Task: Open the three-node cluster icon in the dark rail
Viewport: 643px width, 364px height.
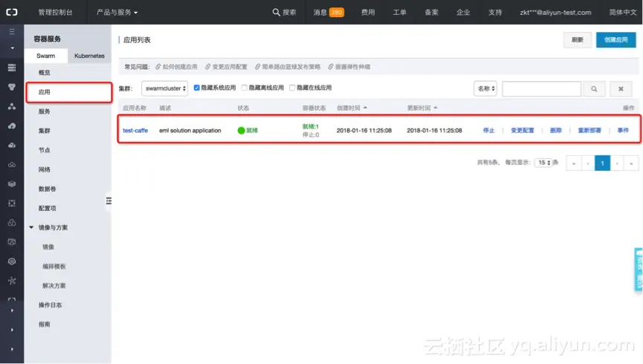Action: pyautogui.click(x=12, y=106)
